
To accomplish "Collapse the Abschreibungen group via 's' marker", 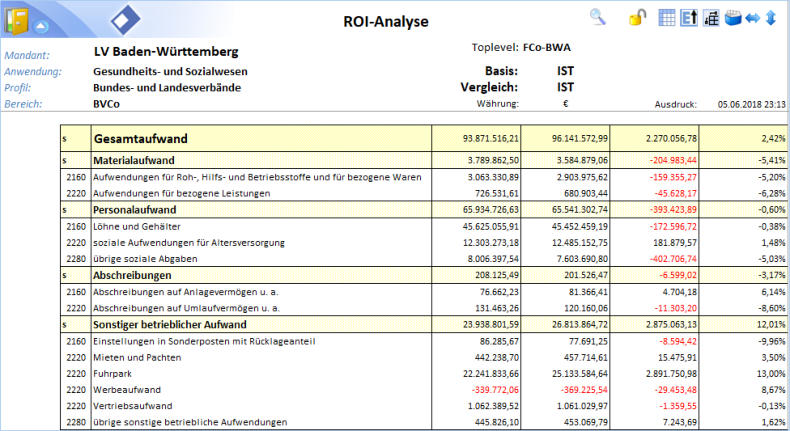I will (64, 275).
